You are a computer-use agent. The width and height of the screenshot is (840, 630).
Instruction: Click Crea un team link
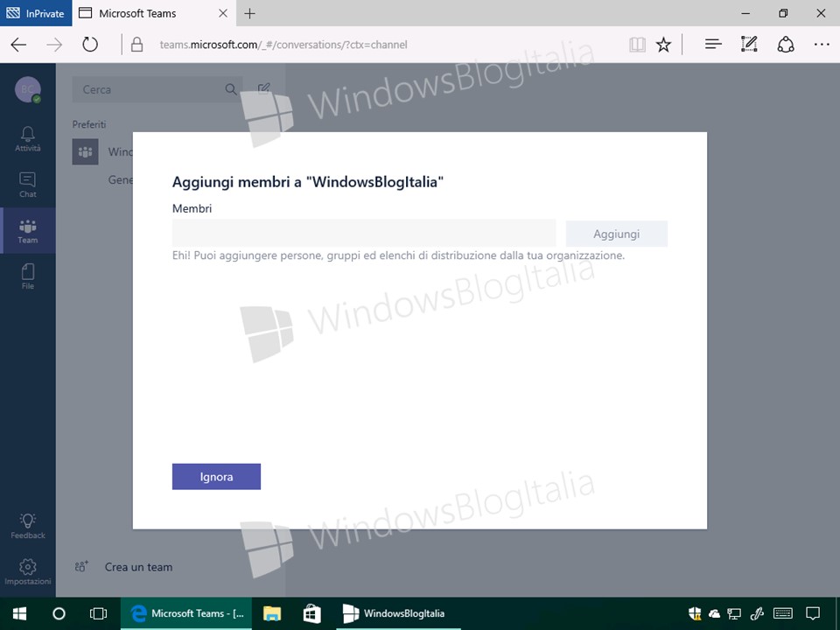click(139, 567)
